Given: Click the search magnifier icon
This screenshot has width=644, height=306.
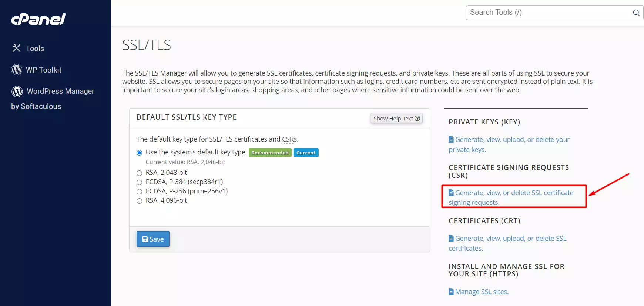Looking at the screenshot, I should [636, 13].
